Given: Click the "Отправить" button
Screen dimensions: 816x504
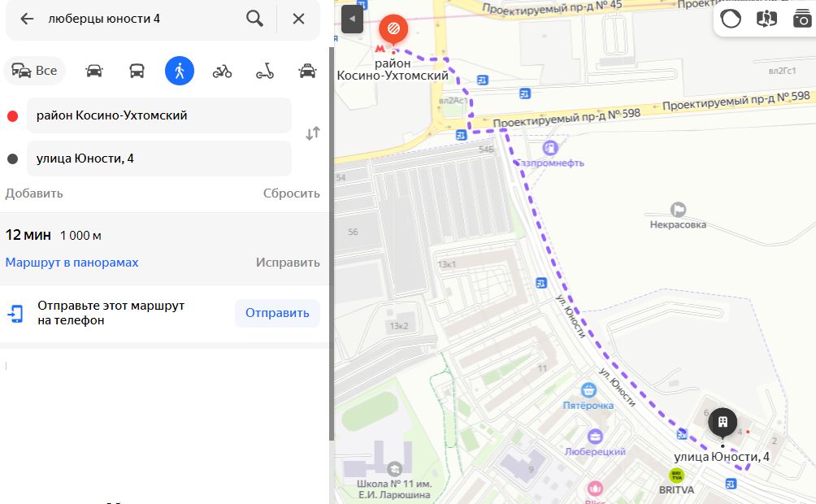Looking at the screenshot, I should pyautogui.click(x=277, y=313).
